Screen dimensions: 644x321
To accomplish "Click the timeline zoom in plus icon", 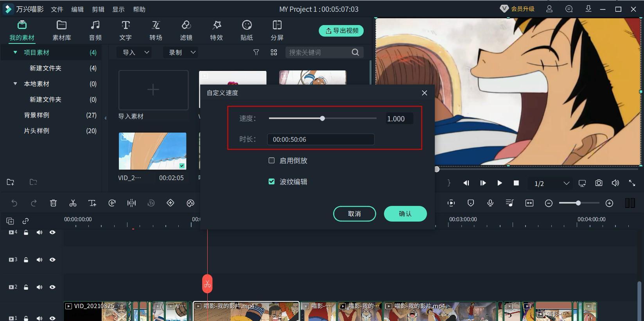I will (x=609, y=203).
